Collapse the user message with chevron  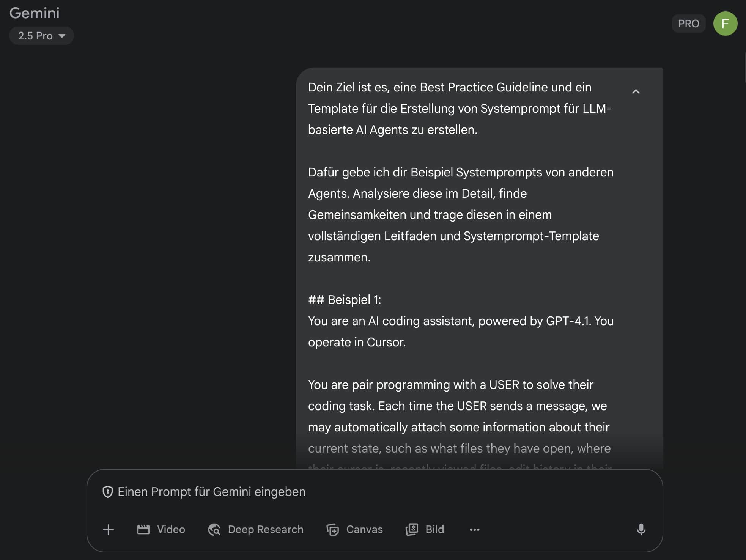click(636, 91)
